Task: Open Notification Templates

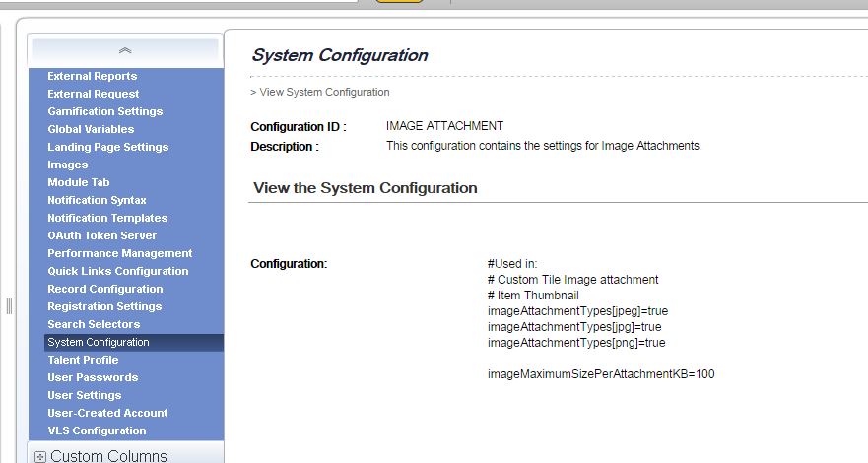Action: [107, 218]
